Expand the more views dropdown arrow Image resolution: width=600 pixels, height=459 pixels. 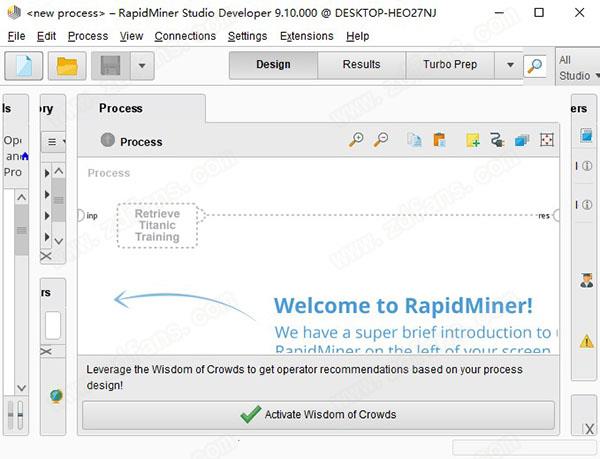(x=510, y=65)
